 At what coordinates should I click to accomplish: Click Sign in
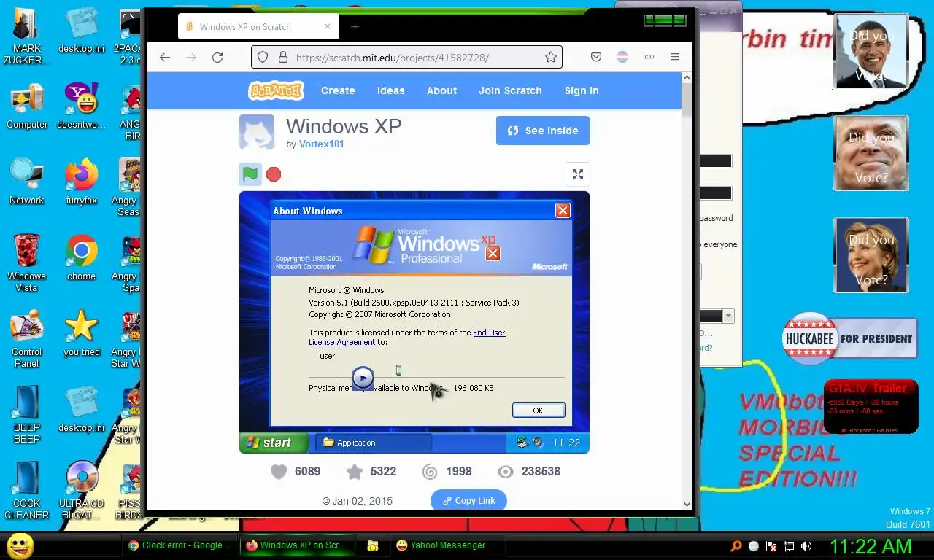tap(582, 90)
